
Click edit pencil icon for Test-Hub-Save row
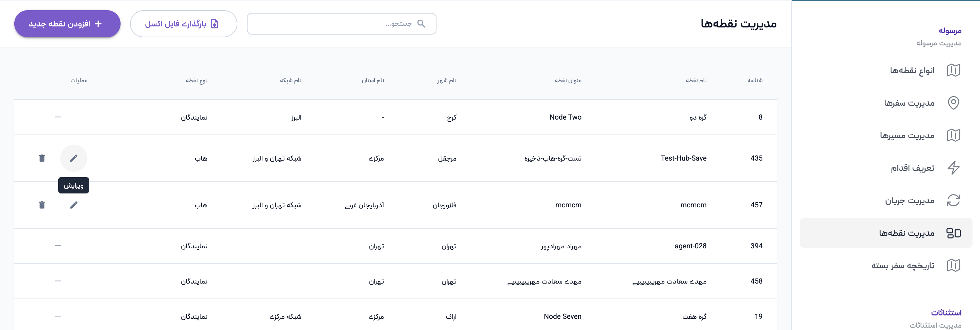pyautogui.click(x=74, y=158)
